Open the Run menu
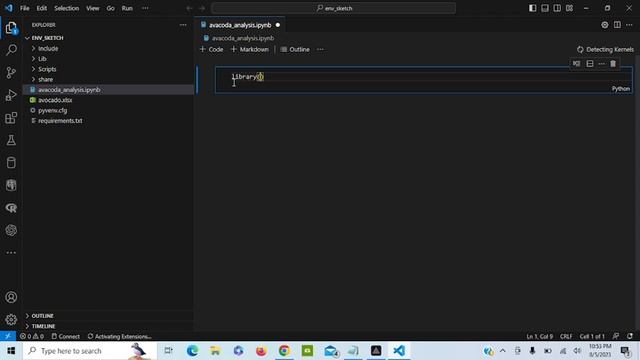Viewport: 640px width, 360px height. pos(127,8)
